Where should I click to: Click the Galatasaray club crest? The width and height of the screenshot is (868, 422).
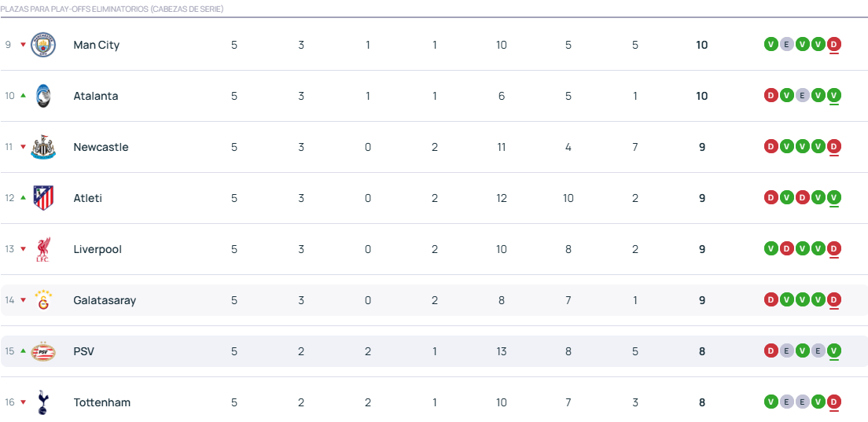pos(43,300)
